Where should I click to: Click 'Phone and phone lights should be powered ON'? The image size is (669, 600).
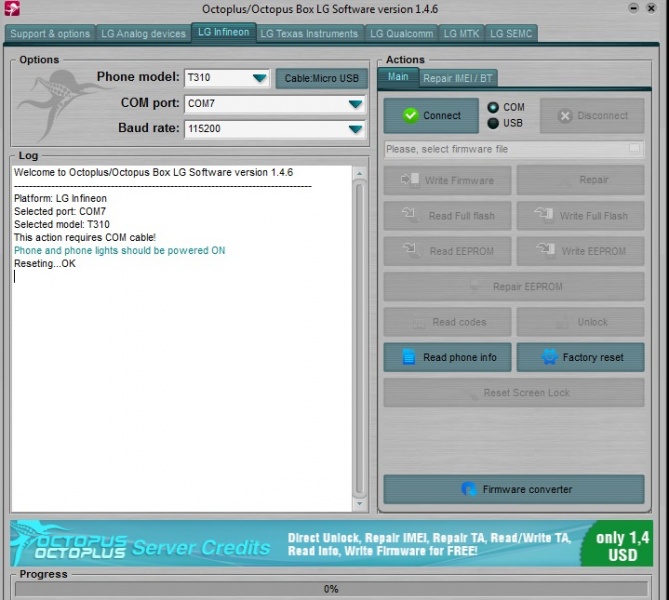119,250
